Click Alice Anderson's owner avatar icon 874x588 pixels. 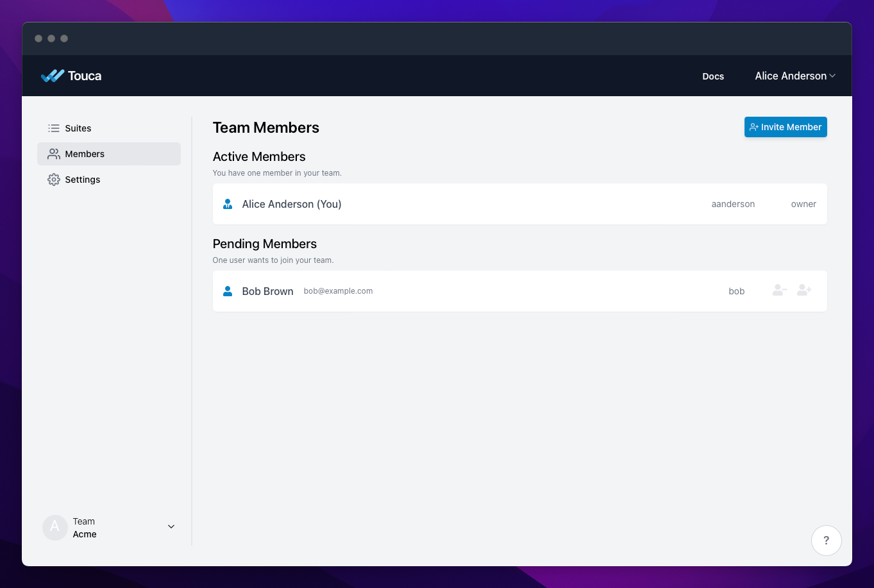pyautogui.click(x=228, y=204)
